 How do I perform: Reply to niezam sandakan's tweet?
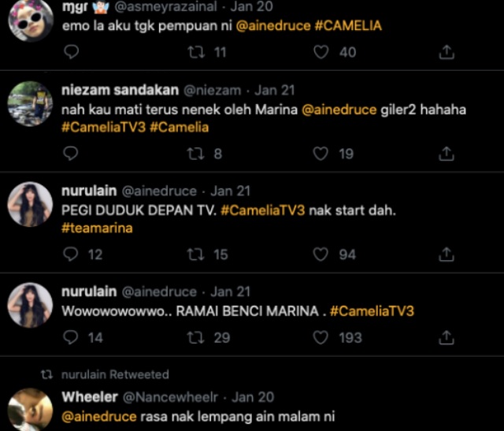70,154
